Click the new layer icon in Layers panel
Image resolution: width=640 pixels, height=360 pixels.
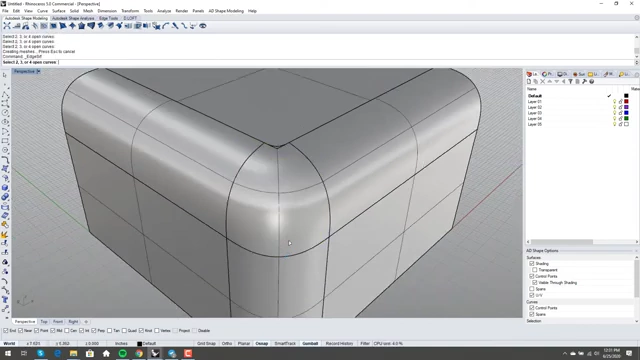click(529, 82)
